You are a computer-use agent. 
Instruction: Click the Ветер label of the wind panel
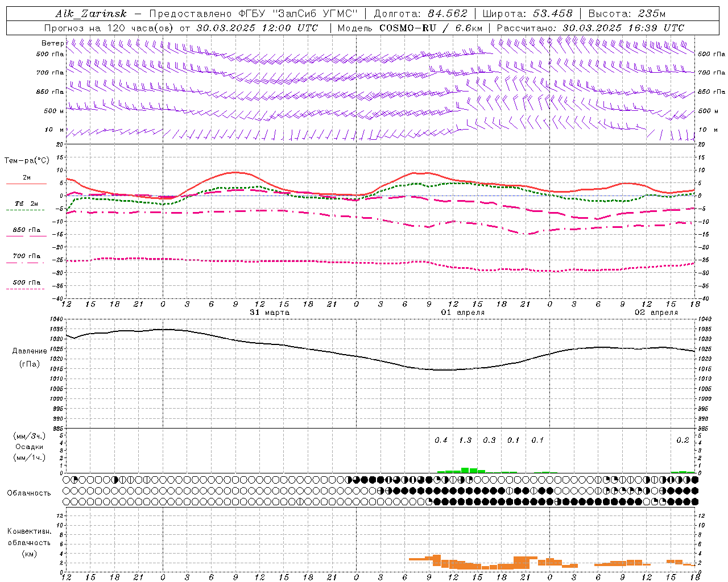click(52, 43)
